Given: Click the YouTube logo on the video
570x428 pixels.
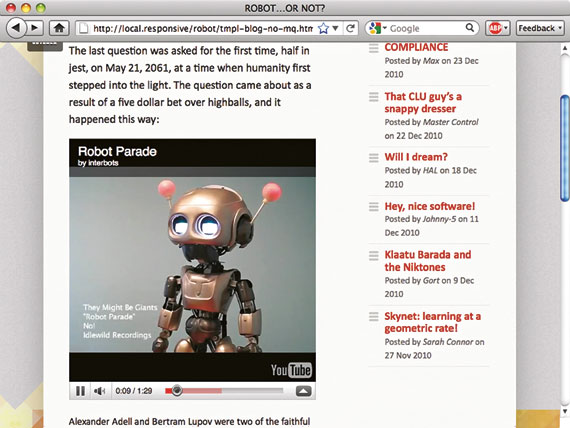Looking at the screenshot, I should [291, 370].
